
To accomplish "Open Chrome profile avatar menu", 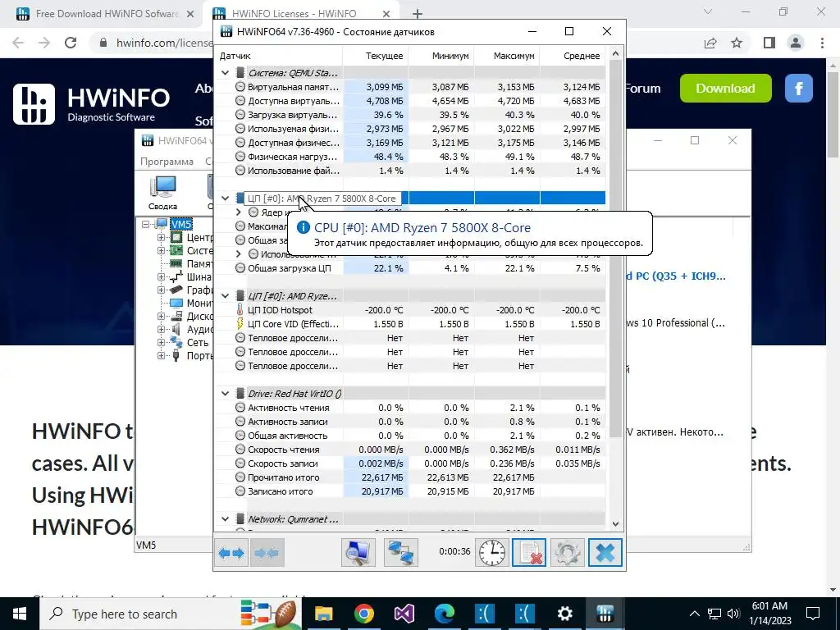I will pyautogui.click(x=796, y=43).
